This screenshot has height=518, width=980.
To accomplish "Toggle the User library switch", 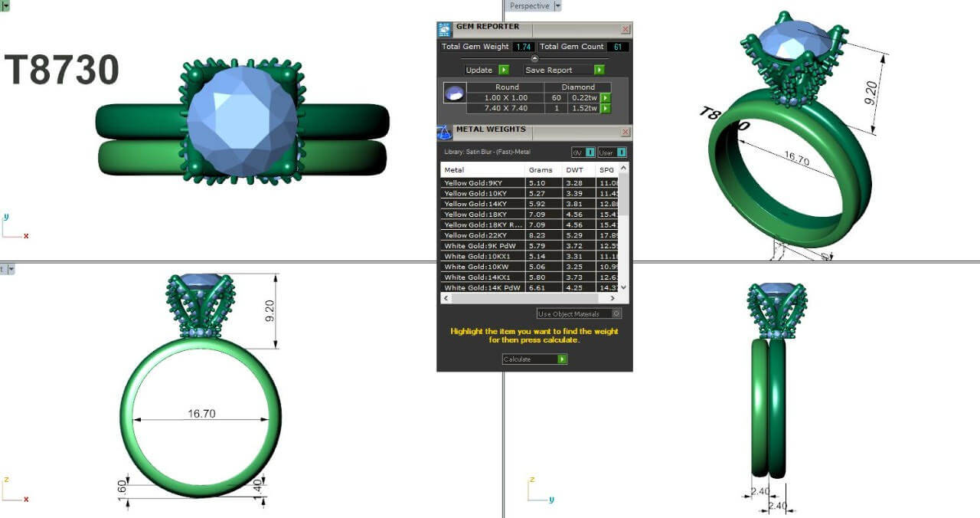I will (x=621, y=152).
